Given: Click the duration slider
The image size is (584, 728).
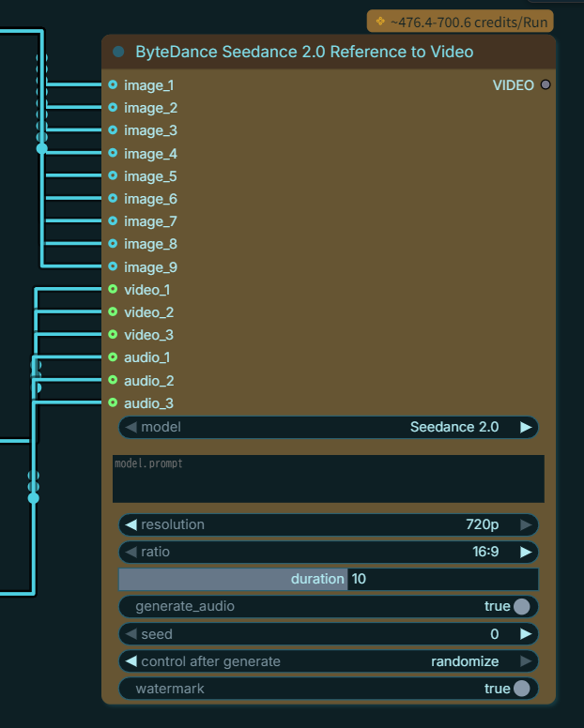Looking at the screenshot, I should (329, 579).
